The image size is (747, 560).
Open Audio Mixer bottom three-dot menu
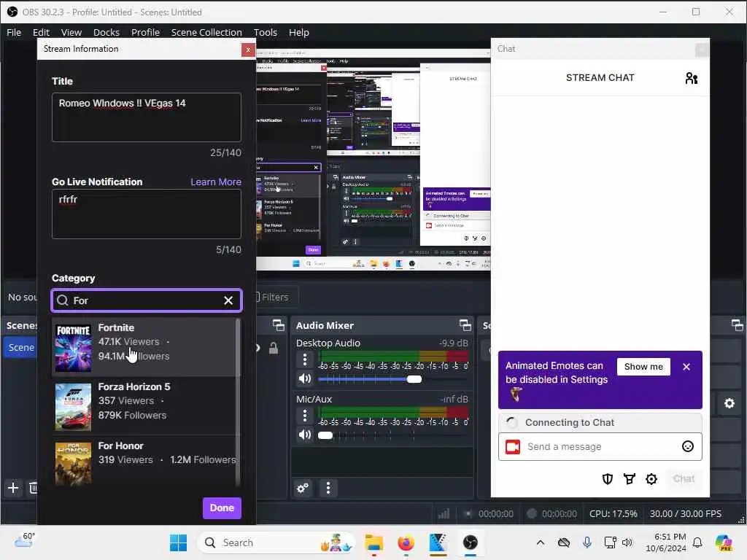328,488
